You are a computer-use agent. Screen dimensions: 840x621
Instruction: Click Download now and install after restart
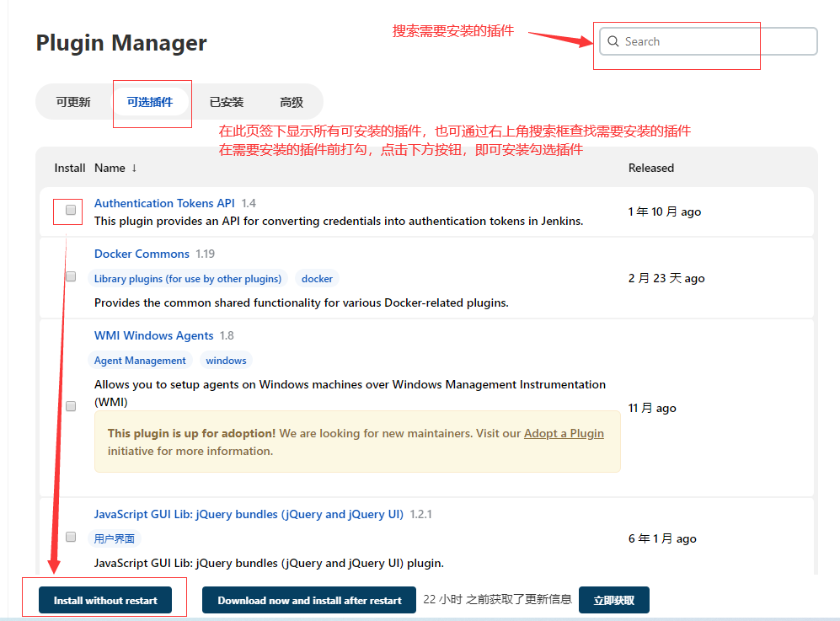click(x=309, y=600)
